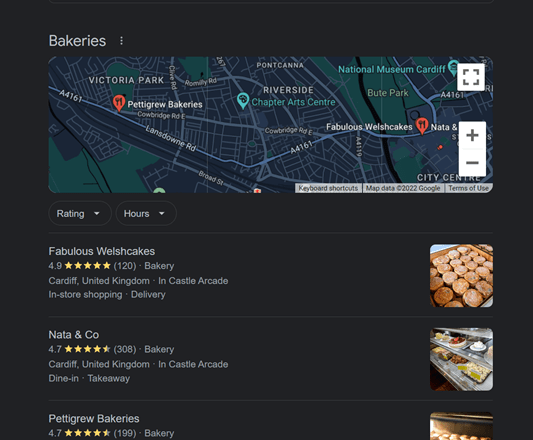The height and width of the screenshot is (440, 533).
Task: View the Pettigrew Bakeries photo thumbnail
Action: (x=461, y=426)
